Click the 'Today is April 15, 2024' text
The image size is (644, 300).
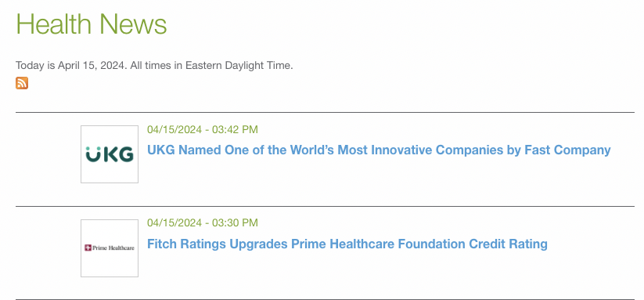coord(70,65)
